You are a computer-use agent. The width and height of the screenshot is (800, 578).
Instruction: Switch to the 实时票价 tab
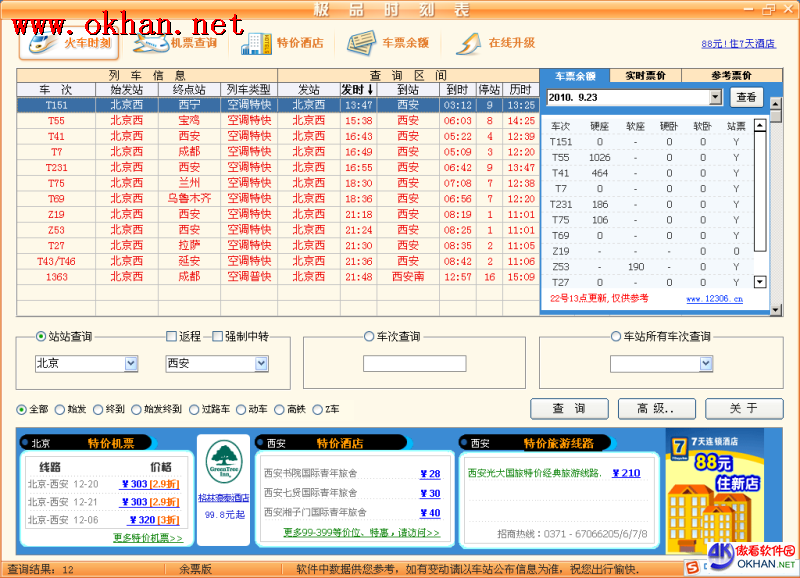coord(645,76)
